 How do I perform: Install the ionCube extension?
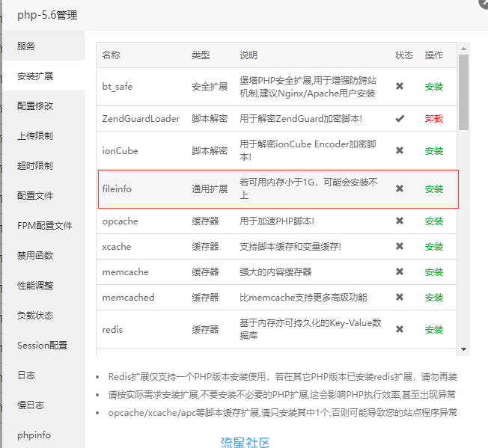click(434, 151)
